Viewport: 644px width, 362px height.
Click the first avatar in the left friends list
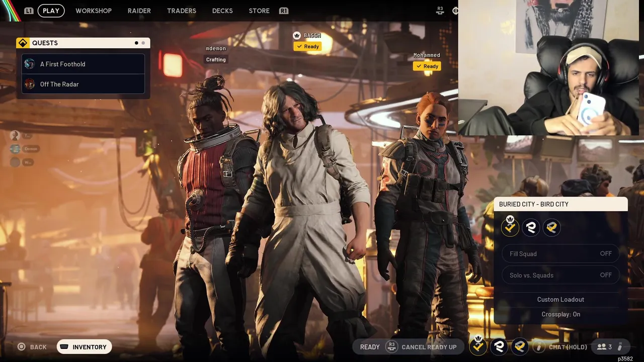coord(15,135)
